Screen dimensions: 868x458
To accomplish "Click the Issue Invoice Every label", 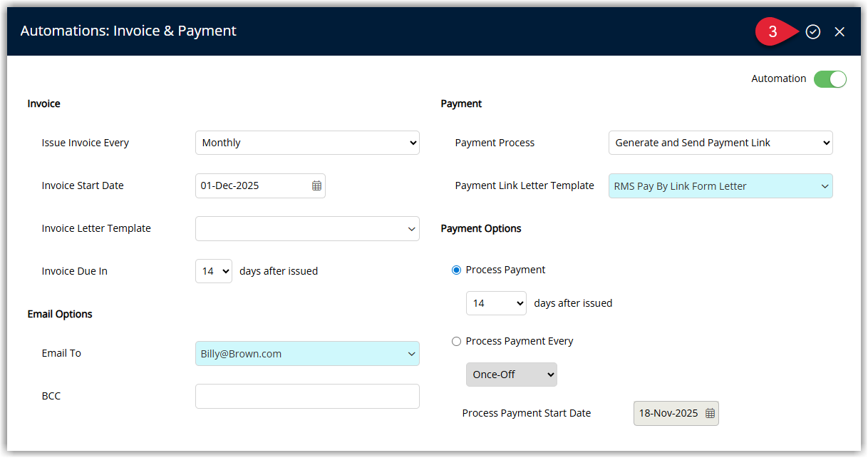I will tap(86, 143).
